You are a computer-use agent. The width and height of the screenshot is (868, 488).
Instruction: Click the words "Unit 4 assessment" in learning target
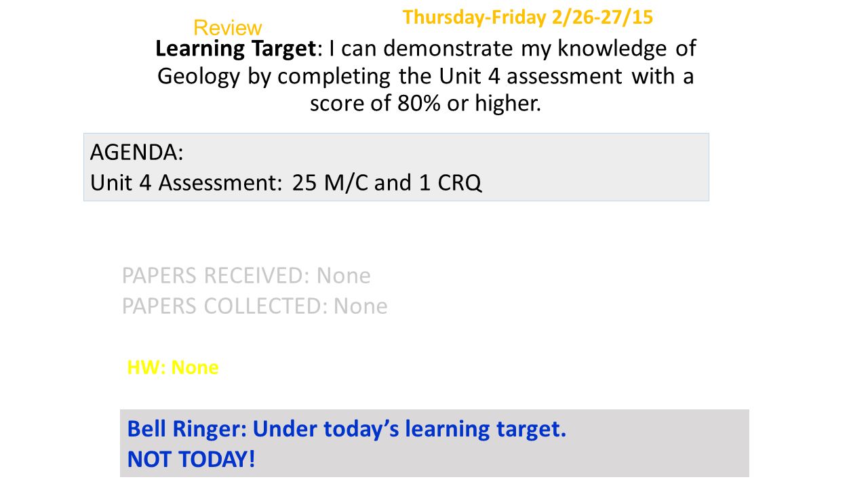531,77
